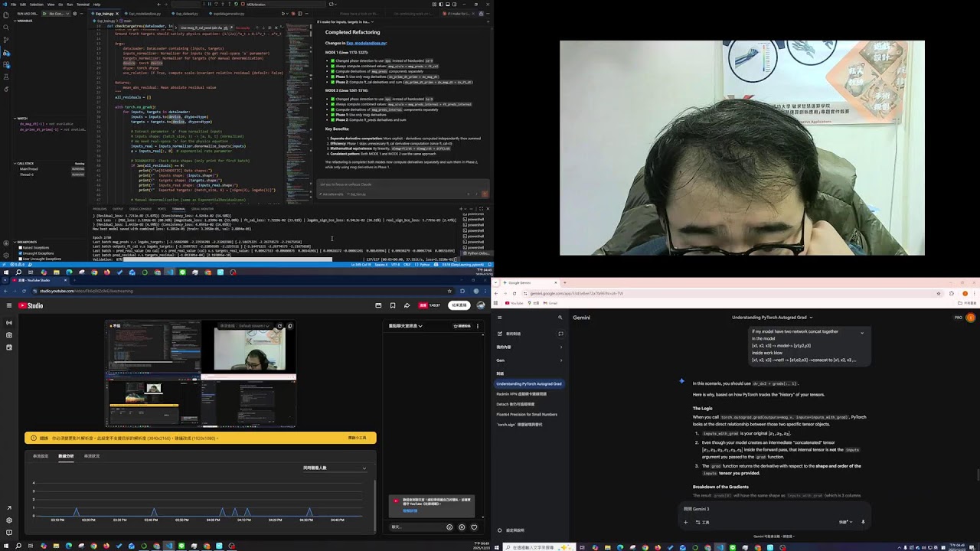The height and width of the screenshot is (551, 980).
Task: Click Gemini account avatar icon
Action: pos(970,318)
